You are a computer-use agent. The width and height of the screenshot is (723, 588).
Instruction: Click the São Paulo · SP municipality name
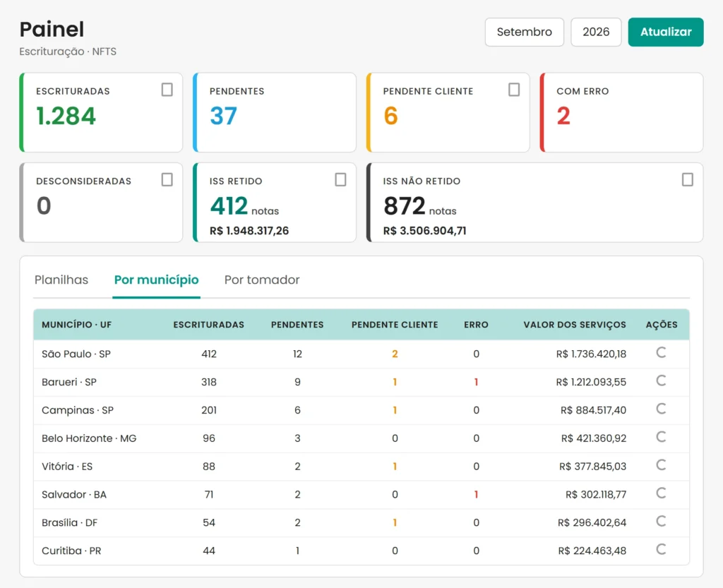pyautogui.click(x=76, y=354)
